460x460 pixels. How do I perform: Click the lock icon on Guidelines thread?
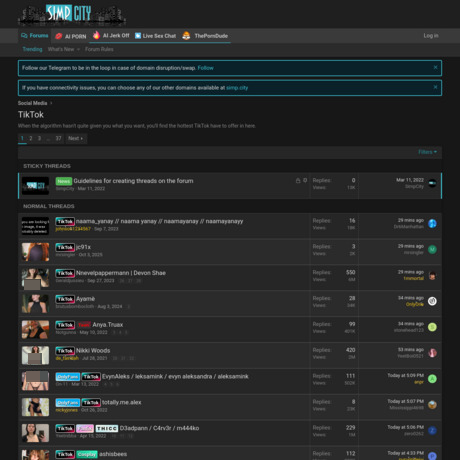(x=298, y=180)
